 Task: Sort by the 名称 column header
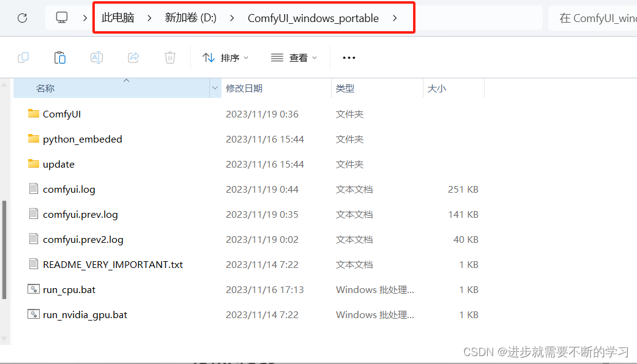point(112,88)
